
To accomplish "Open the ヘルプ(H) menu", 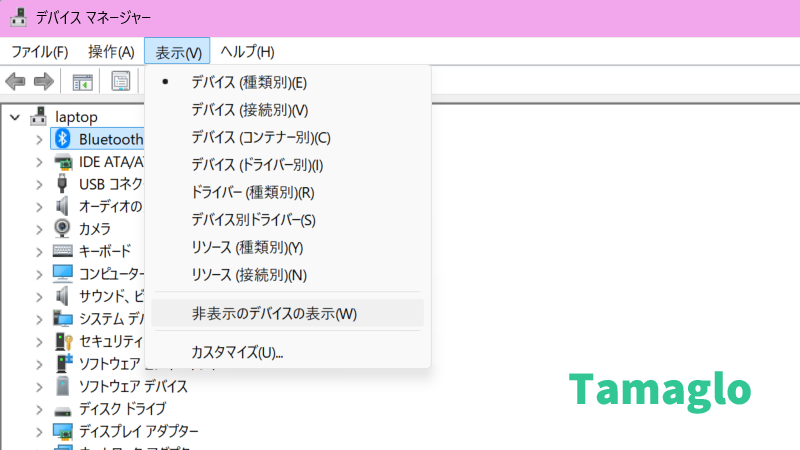I will point(247,52).
